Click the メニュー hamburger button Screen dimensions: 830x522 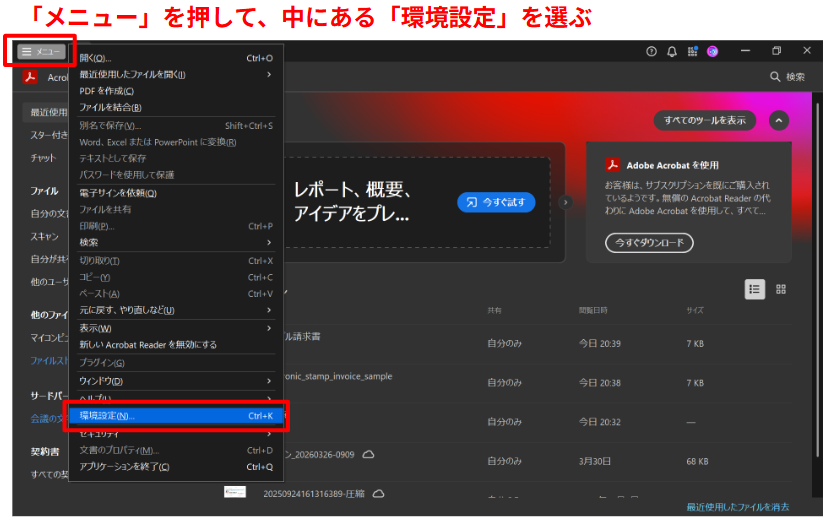(41, 51)
